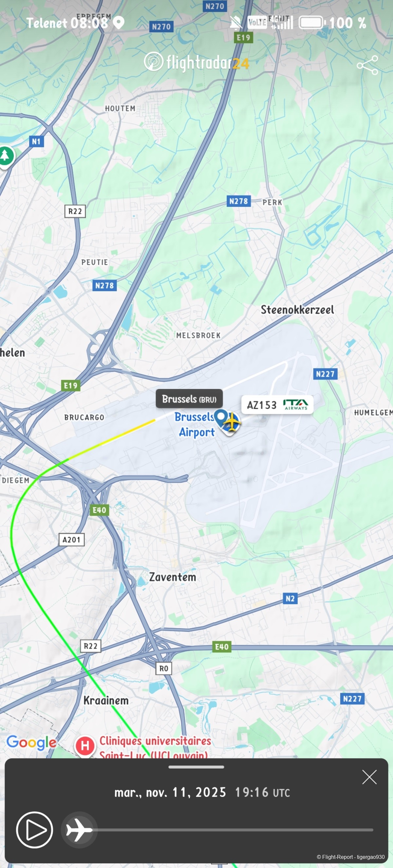
Task: Select the Brussels (BRU) airport tooltip
Action: pos(189,399)
